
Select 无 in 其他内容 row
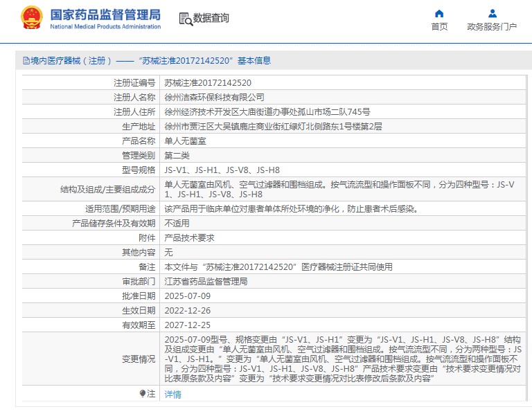[x=168, y=253]
